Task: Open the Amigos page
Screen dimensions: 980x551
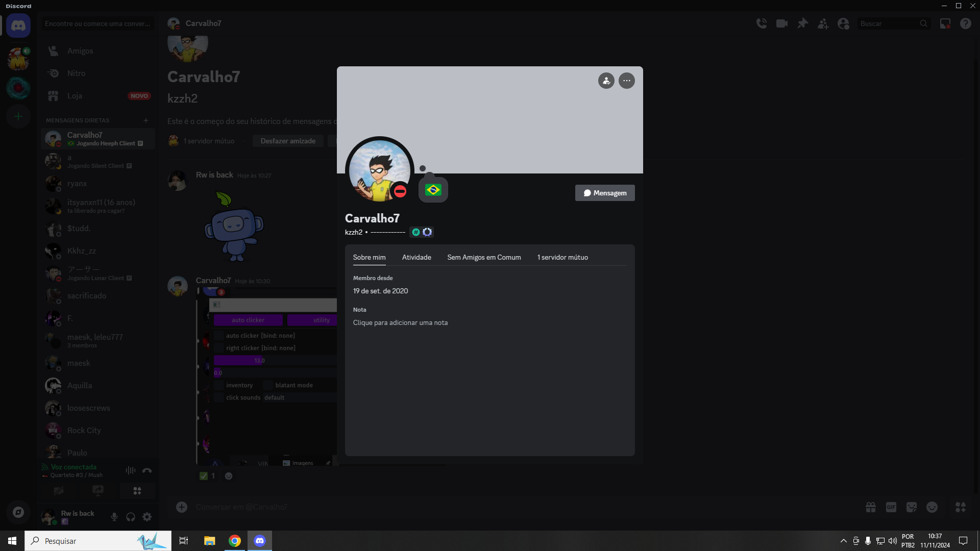Action: pos(98,51)
